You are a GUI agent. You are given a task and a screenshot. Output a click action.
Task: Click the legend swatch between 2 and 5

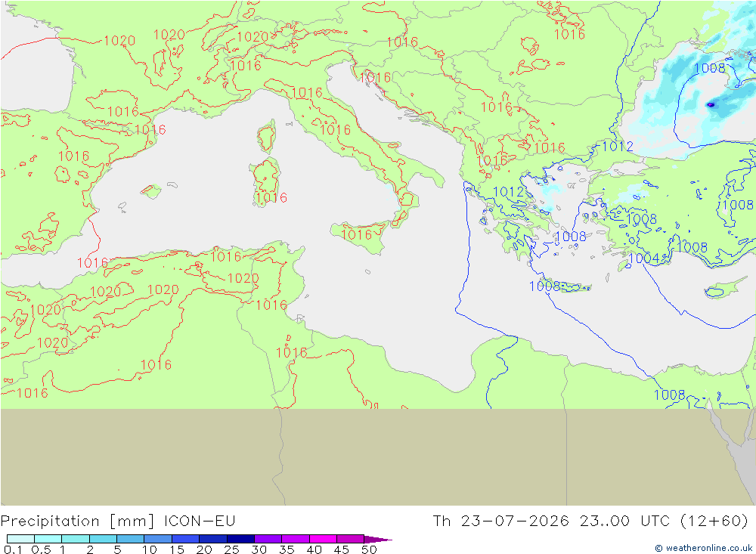[x=103, y=539]
